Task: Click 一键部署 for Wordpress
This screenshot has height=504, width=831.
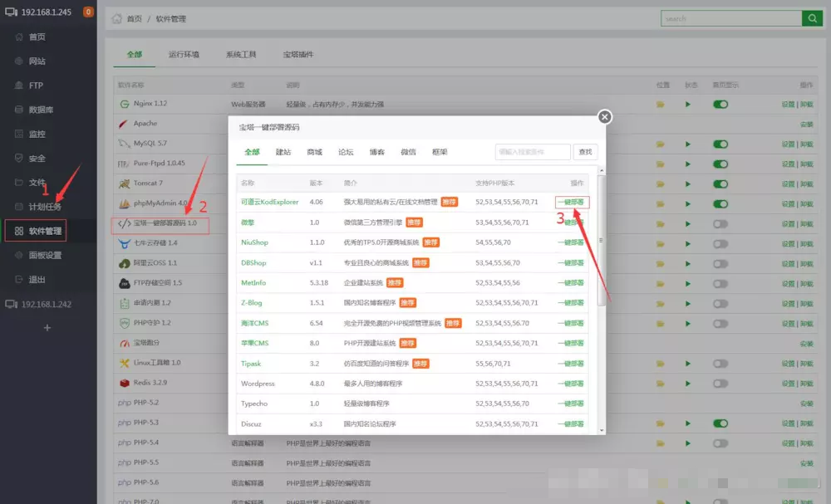Action: tap(572, 384)
